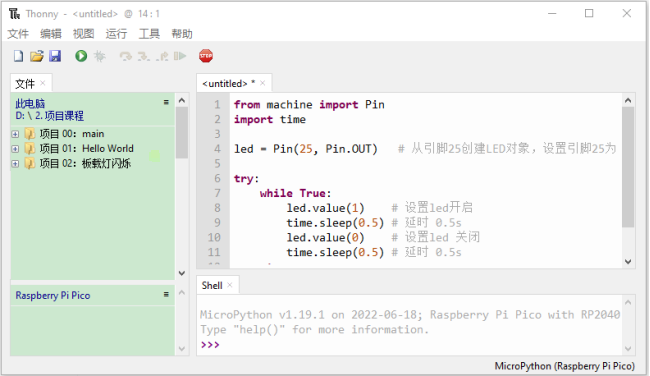The image size is (650, 376).
Task: Run the current script with the green play button
Action: (x=81, y=56)
